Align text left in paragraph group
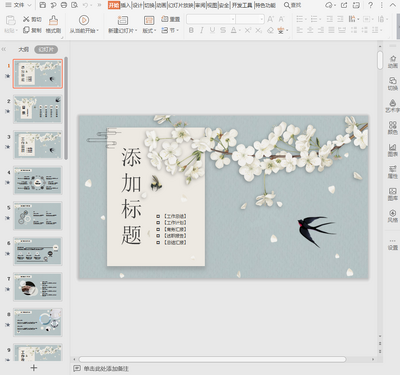The width and height of the screenshot is (400, 375). tap(300, 30)
